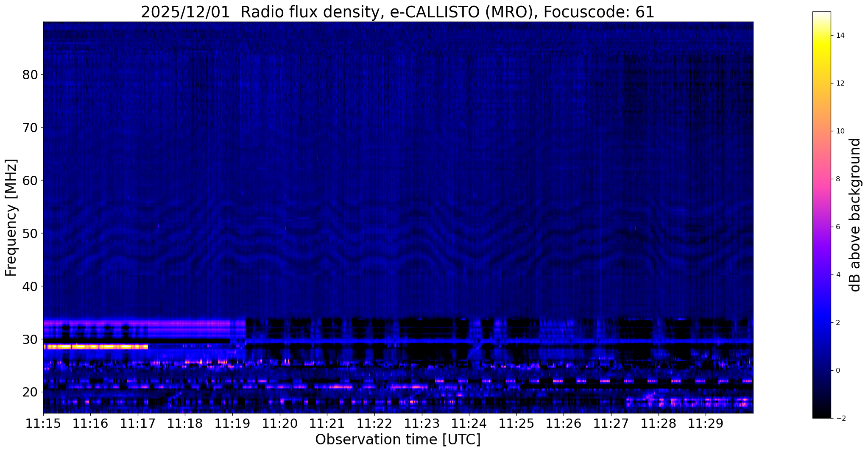Click the 80 MHz frequency tick label
Viewport: 868px width, 452px height.
coord(29,75)
